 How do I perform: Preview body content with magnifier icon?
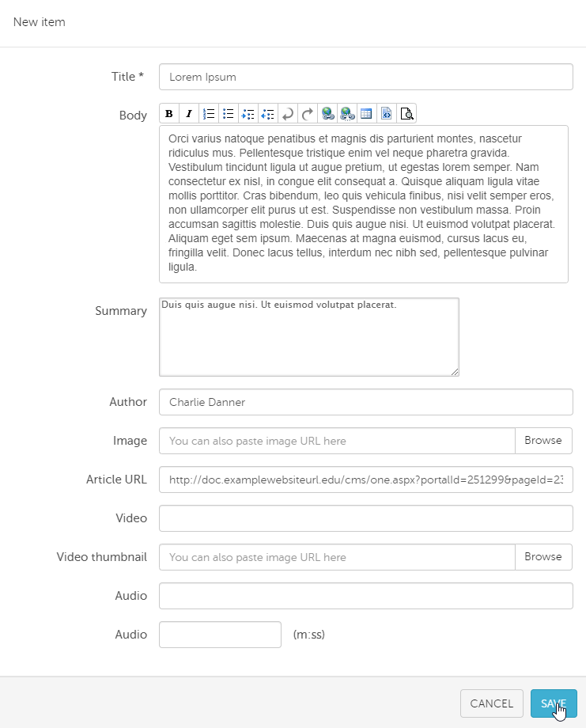[x=406, y=114]
